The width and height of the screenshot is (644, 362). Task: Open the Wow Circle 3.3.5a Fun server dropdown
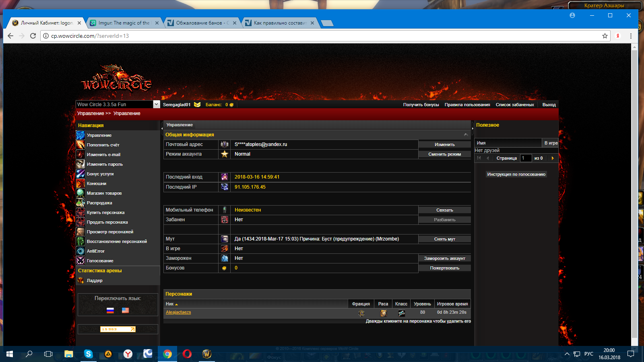pyautogui.click(x=156, y=105)
